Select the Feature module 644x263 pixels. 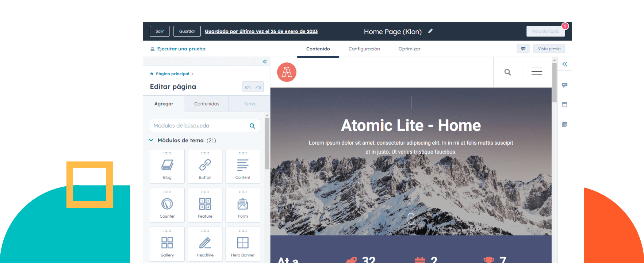[x=205, y=205]
